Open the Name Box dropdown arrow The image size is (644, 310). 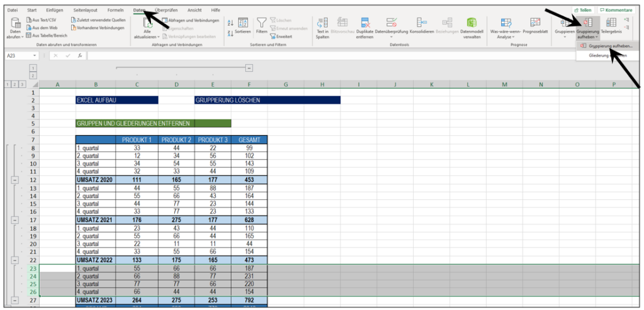(35, 55)
